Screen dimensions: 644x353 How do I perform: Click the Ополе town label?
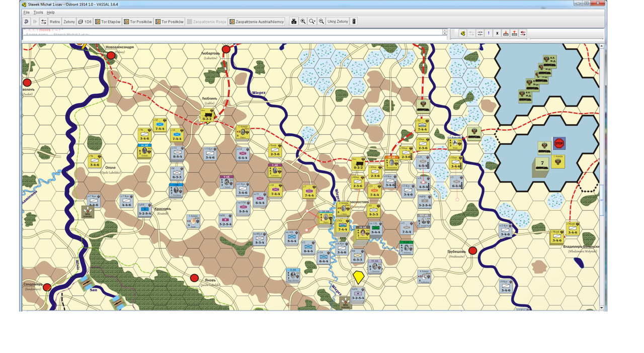[x=110, y=167]
